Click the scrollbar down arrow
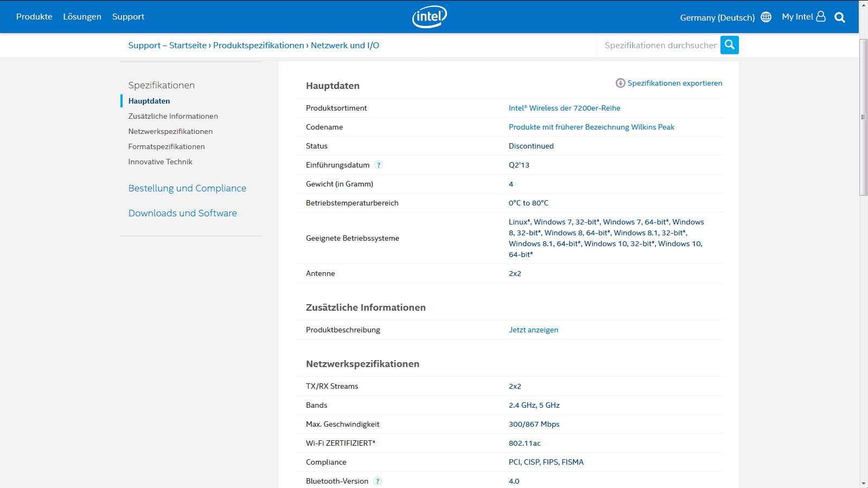 [x=863, y=483]
